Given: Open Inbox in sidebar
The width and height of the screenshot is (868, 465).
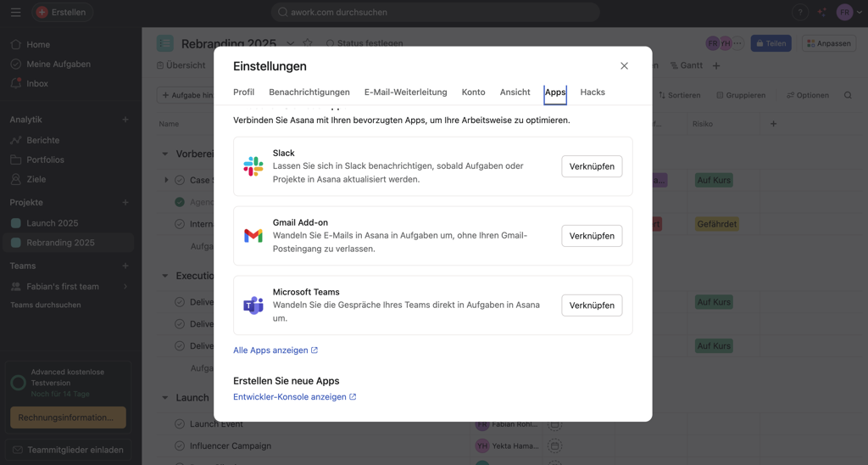Looking at the screenshot, I should pos(37,83).
